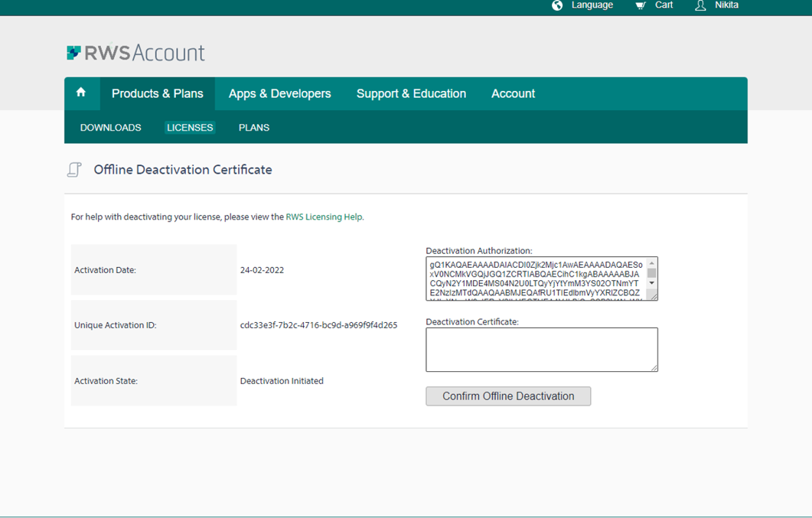This screenshot has width=812, height=518.
Task: Switch to the DOWNLOADS tab
Action: [x=111, y=127]
